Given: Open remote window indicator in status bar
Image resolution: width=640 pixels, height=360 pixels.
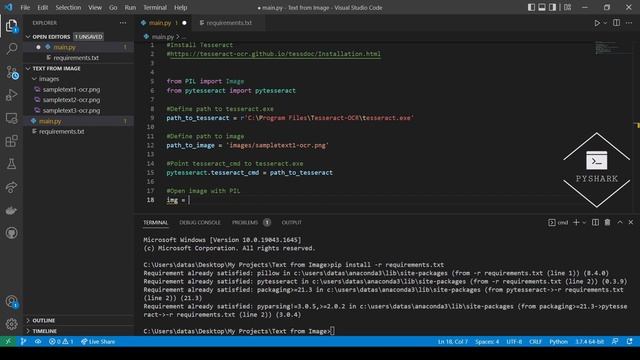Looking at the screenshot, I should pos(8,342).
